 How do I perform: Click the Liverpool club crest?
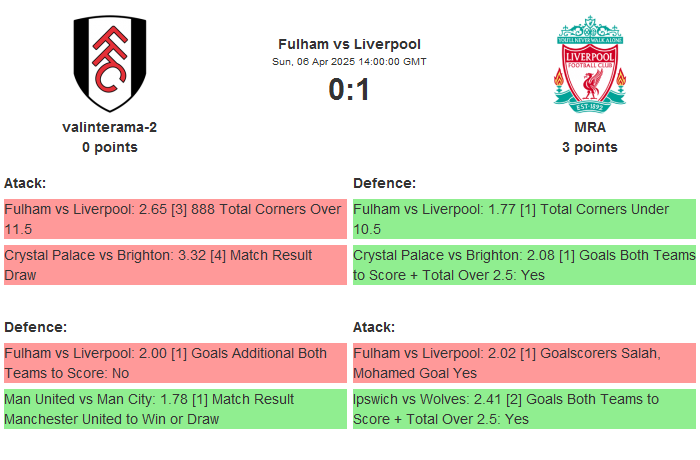[x=590, y=63]
